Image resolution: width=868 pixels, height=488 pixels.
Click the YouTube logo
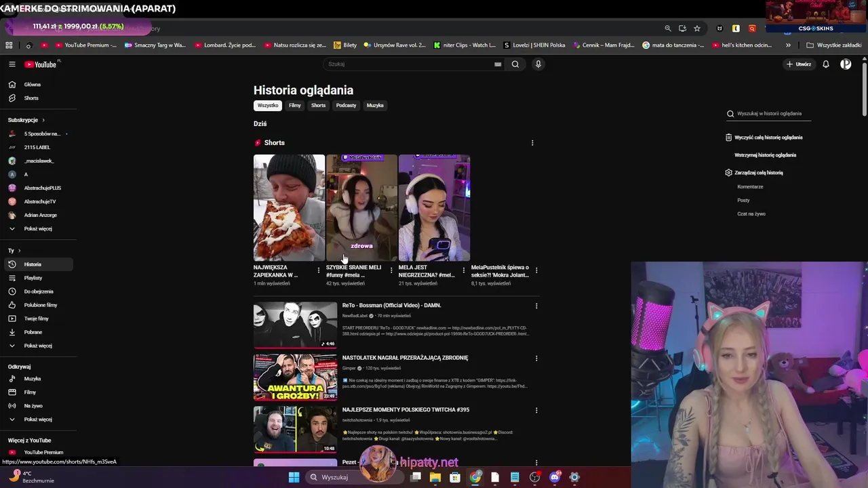coord(41,64)
